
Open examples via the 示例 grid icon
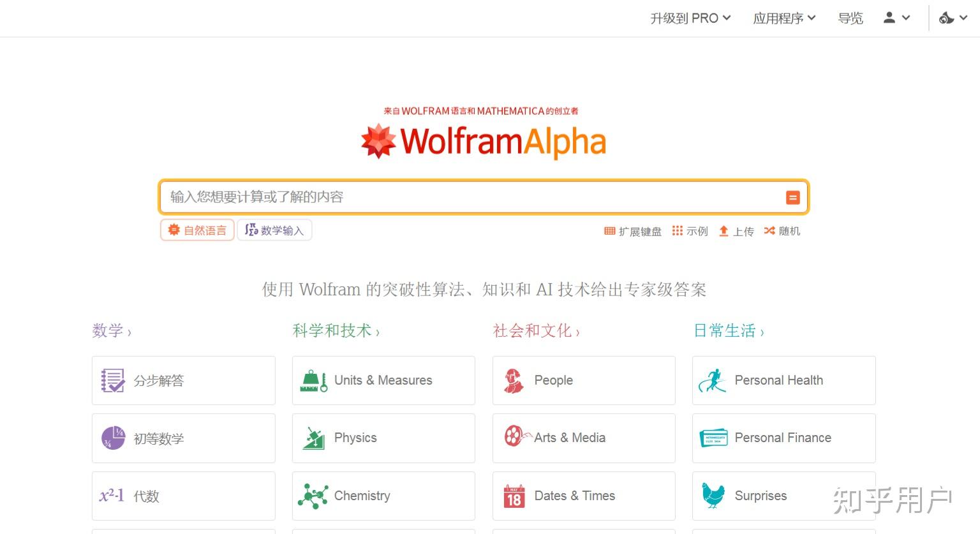tap(678, 230)
